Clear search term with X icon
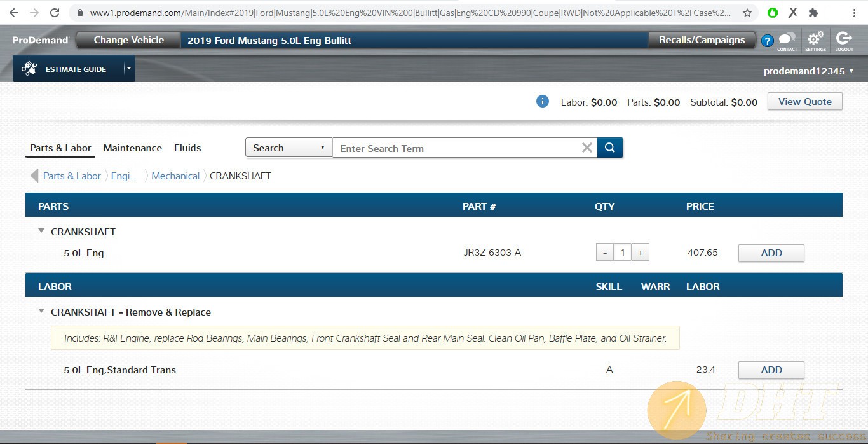Screen dimensions: 868x444 (x=587, y=148)
